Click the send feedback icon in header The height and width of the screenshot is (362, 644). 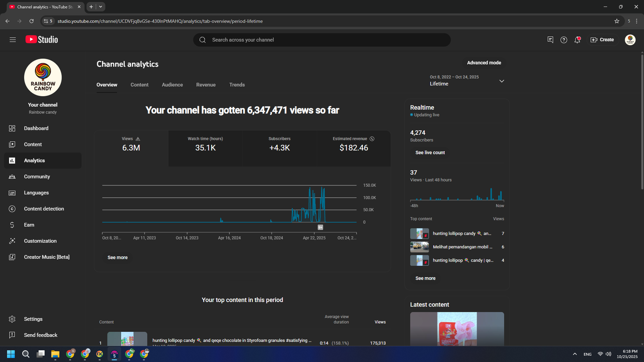tap(550, 40)
